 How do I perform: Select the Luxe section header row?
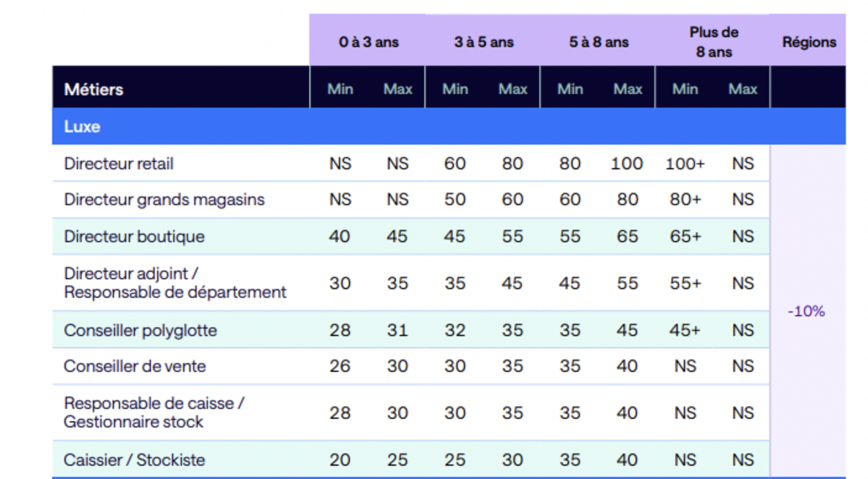point(82,127)
